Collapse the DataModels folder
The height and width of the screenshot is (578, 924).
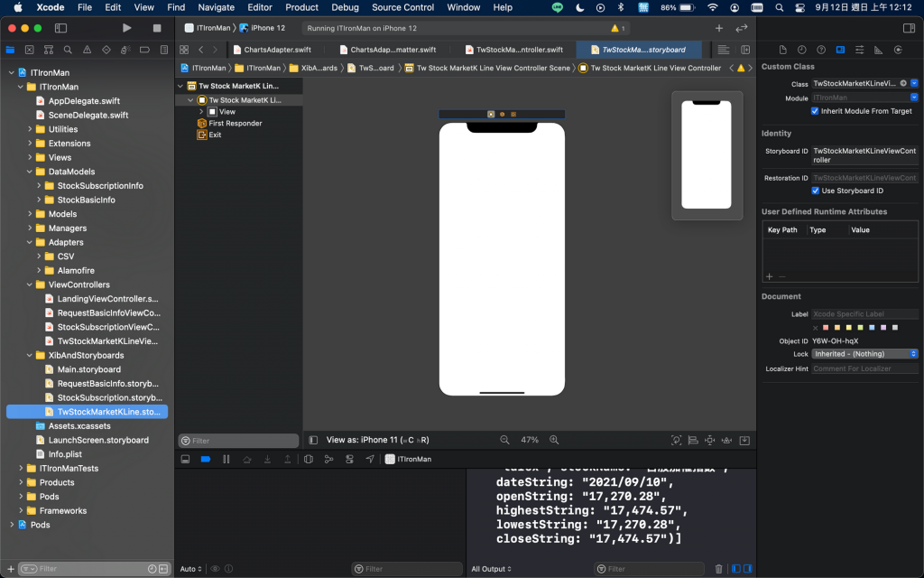point(30,172)
